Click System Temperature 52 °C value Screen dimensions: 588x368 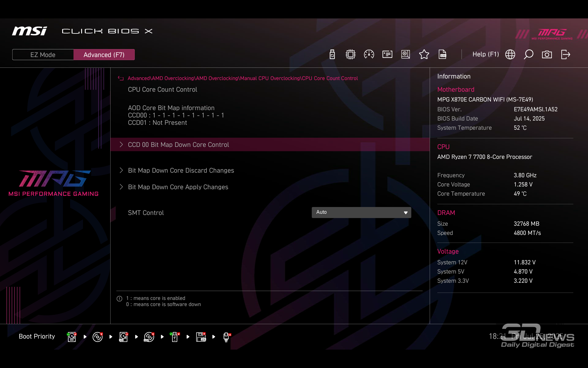(520, 128)
